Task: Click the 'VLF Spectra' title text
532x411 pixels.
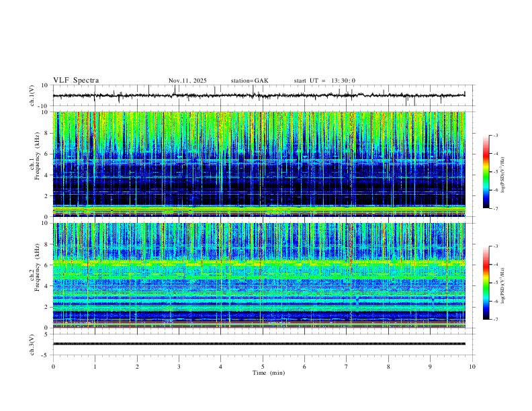Action: (76, 81)
